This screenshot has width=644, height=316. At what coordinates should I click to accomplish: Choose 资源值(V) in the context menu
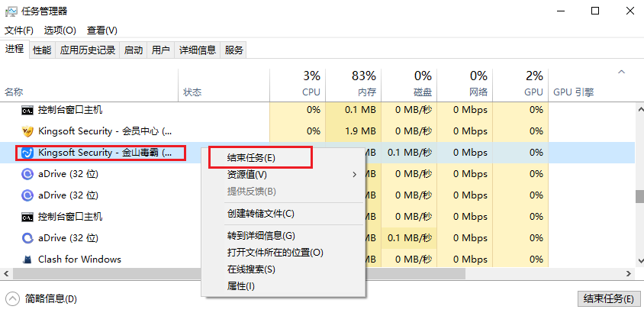point(283,175)
